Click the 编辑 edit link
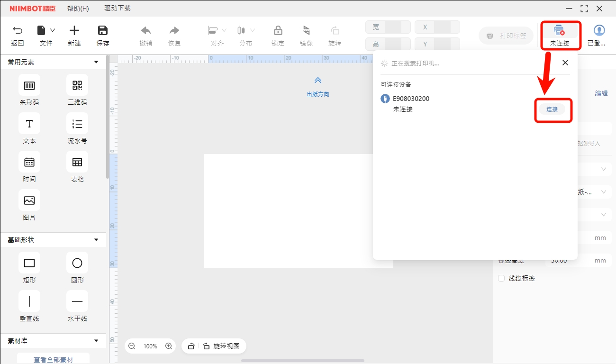 tap(601, 93)
